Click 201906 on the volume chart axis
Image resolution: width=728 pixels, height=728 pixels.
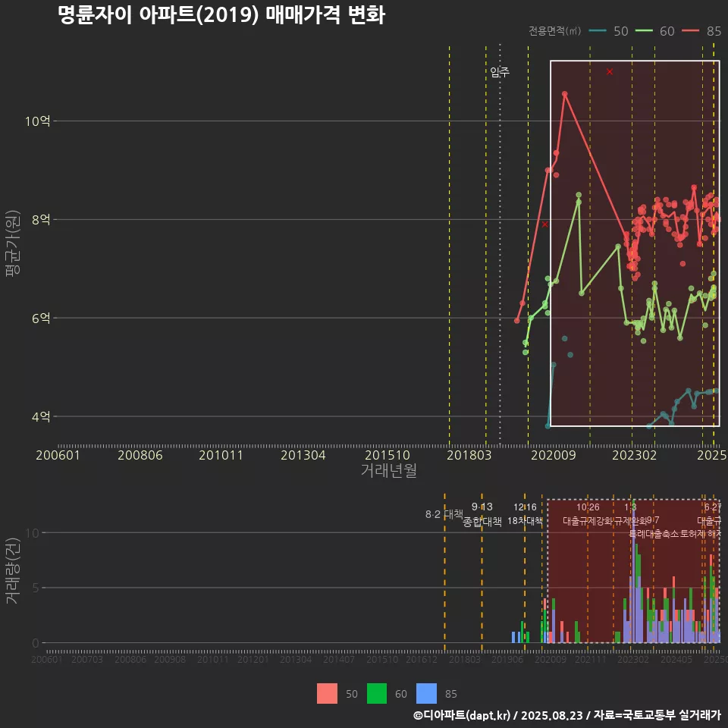coord(507,659)
